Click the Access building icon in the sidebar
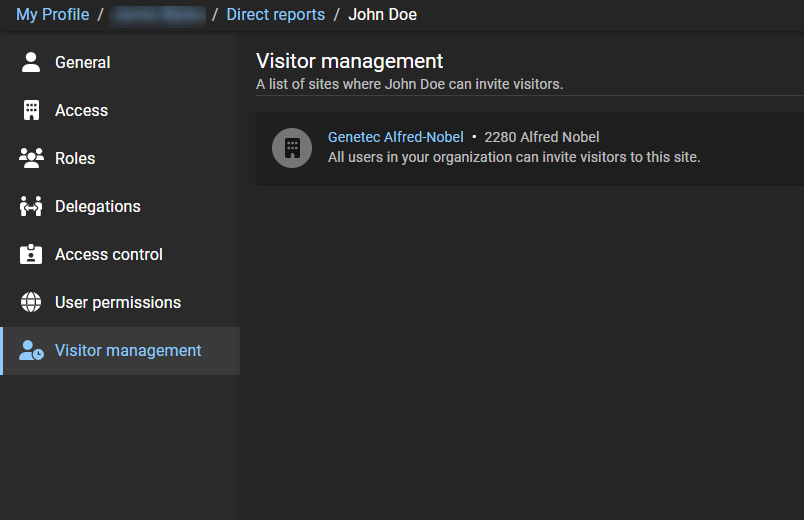Image resolution: width=804 pixels, height=520 pixels. coord(31,110)
